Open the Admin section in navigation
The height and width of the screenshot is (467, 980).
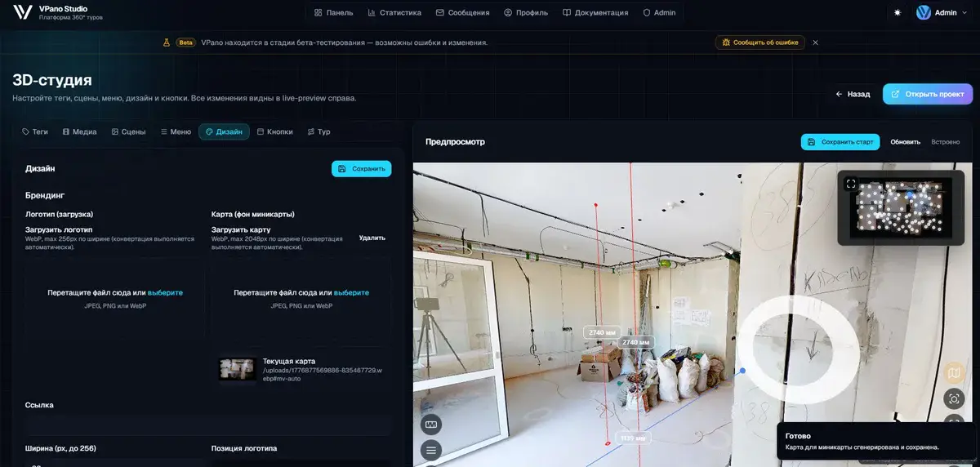pyautogui.click(x=659, y=12)
